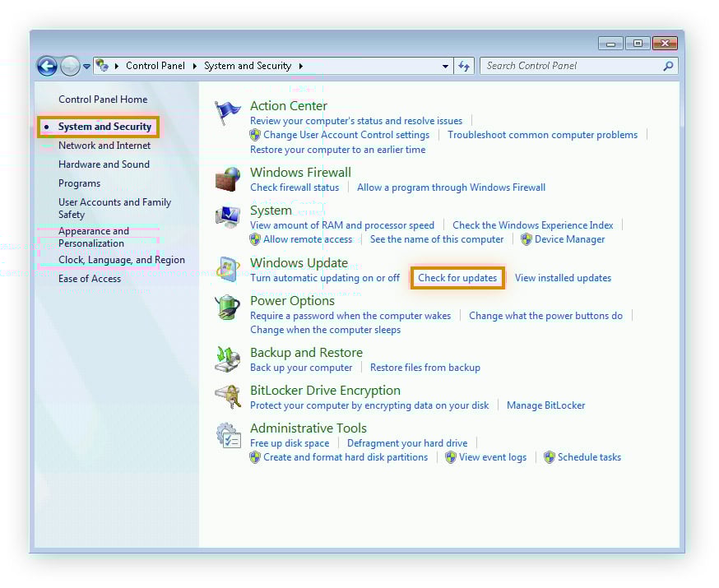The image size is (719, 588).
Task: Open the Administrative Tools icon
Action: 228,435
